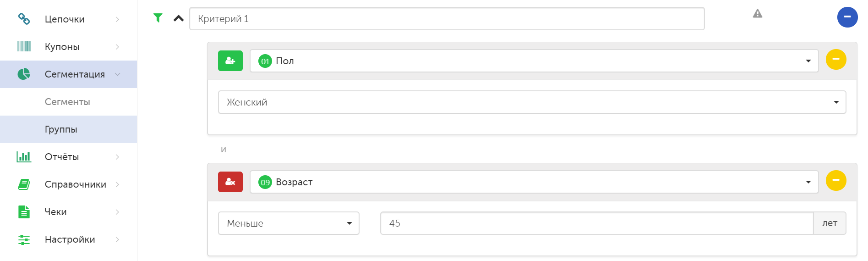This screenshot has height=261, width=868.
Task: Remove the Пол condition with yellow minus
Action: coord(836,60)
